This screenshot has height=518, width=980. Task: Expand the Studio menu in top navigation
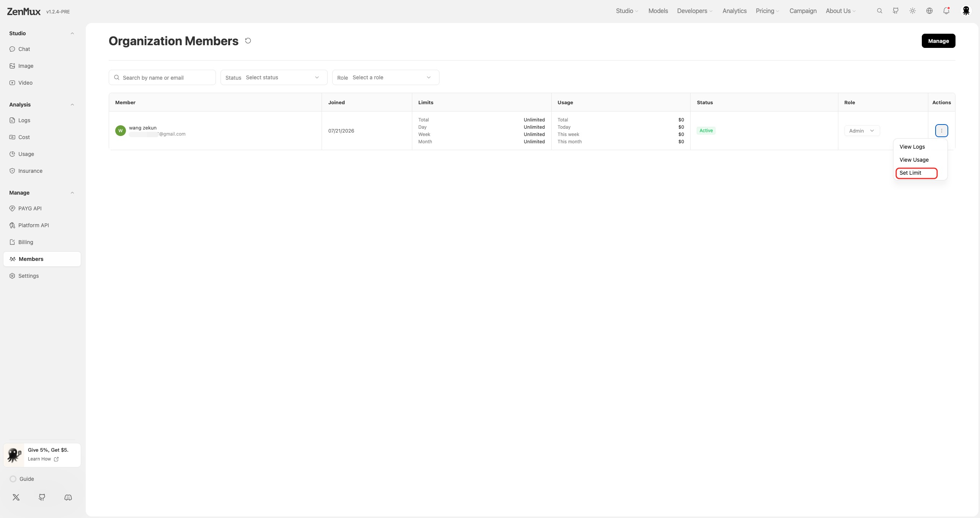[627, 11]
